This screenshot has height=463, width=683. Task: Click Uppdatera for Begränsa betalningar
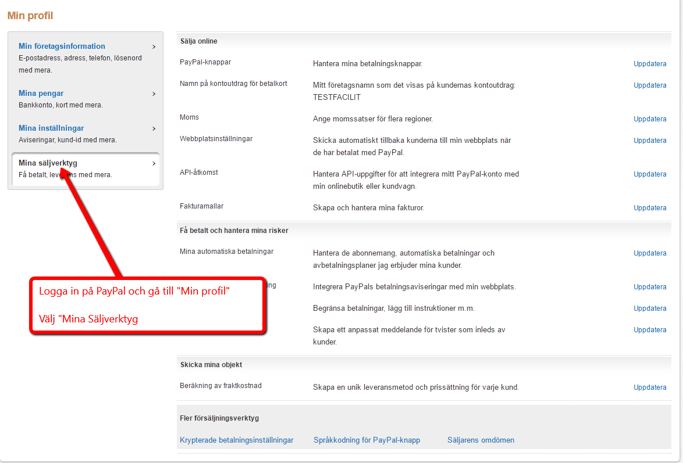650,308
